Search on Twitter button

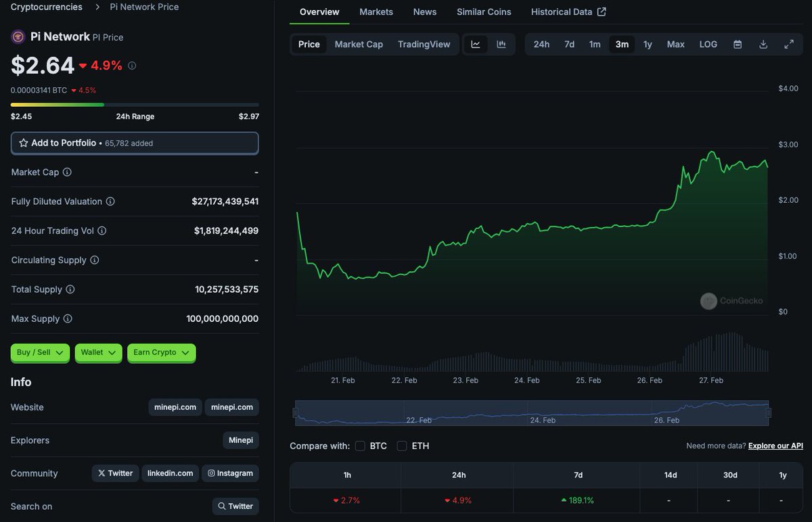(x=235, y=506)
